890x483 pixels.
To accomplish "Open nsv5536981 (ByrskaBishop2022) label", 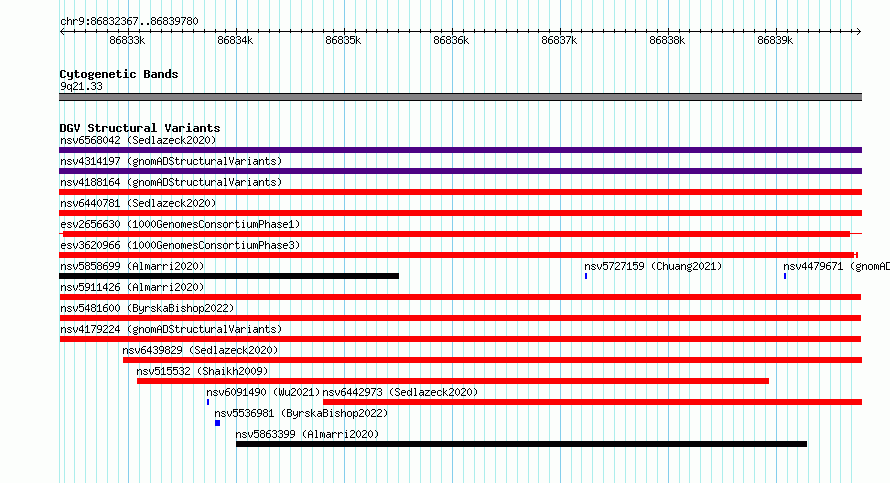I will pos(301,413).
